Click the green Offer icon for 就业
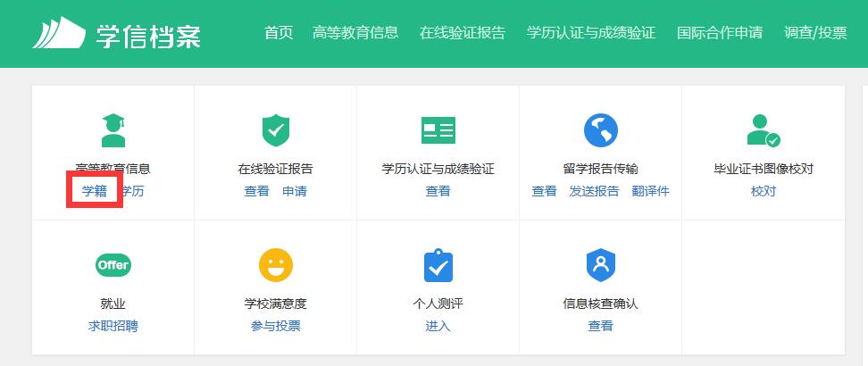The height and width of the screenshot is (366, 868). coord(113,265)
